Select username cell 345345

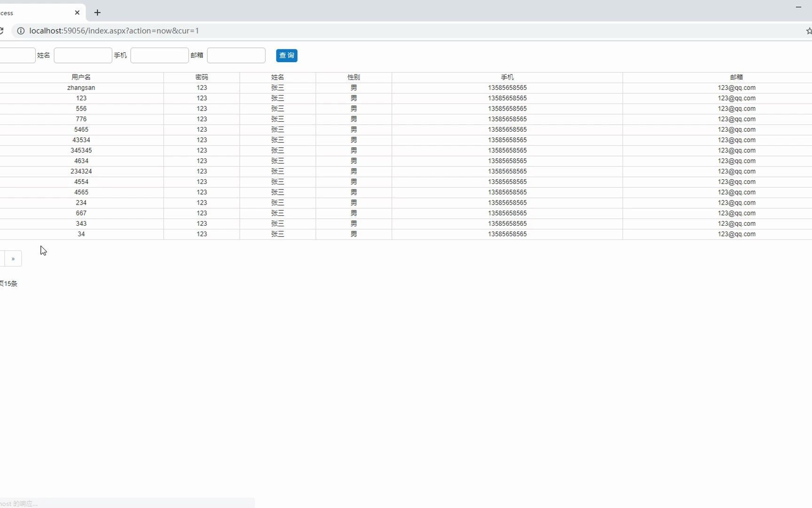pos(81,151)
